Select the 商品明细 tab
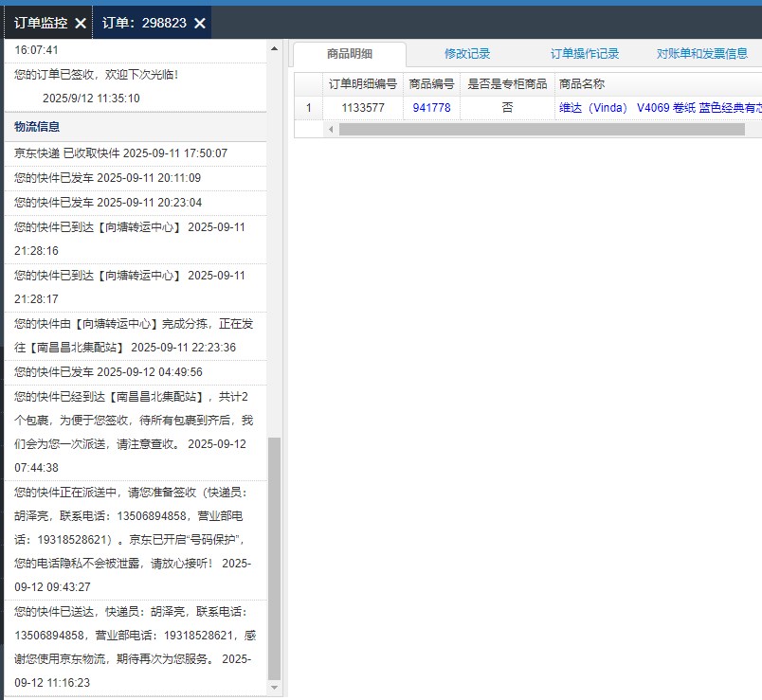This screenshot has width=762, height=700. (350, 54)
